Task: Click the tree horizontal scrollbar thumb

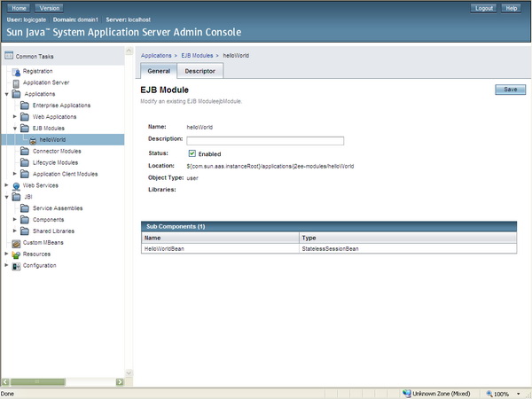Action: click(37, 382)
